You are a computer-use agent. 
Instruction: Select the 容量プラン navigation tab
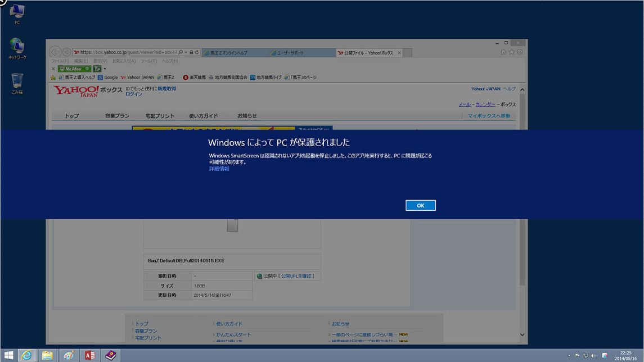[x=117, y=116]
